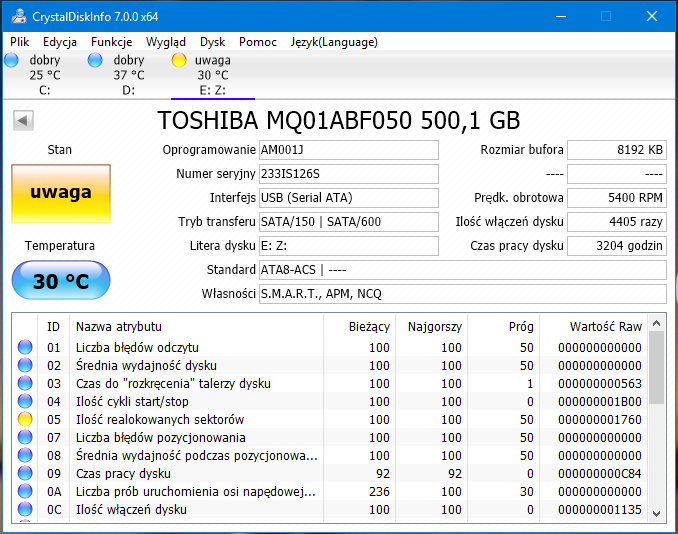The height and width of the screenshot is (534, 678).
Task: Select row Średnia wydajność dysku
Action: coord(329,365)
